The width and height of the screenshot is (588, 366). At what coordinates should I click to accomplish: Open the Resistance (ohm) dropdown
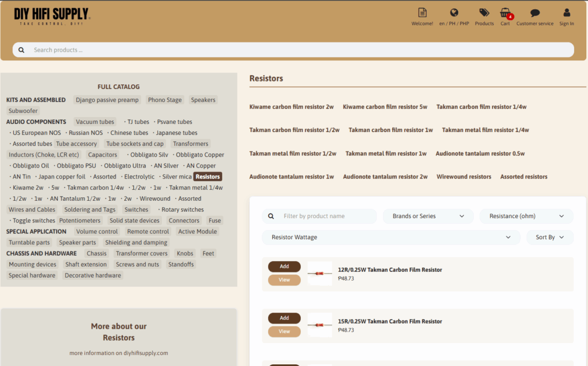(526, 216)
